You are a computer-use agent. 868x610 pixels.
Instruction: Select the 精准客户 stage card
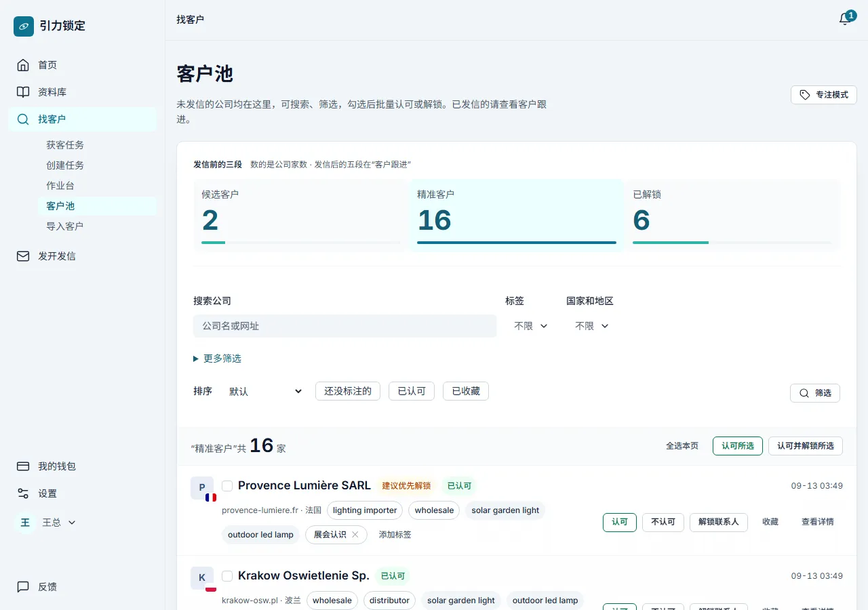(x=517, y=216)
